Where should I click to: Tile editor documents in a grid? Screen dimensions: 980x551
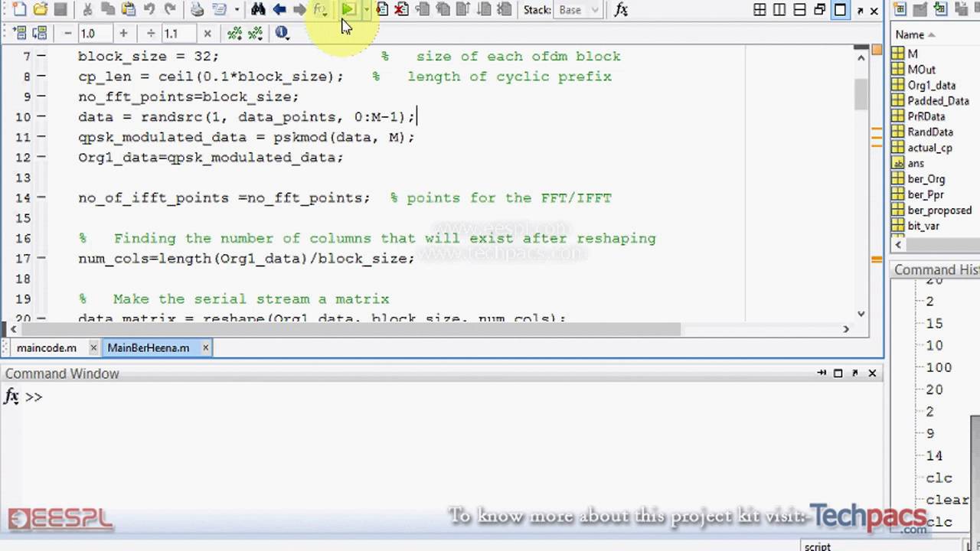point(759,10)
